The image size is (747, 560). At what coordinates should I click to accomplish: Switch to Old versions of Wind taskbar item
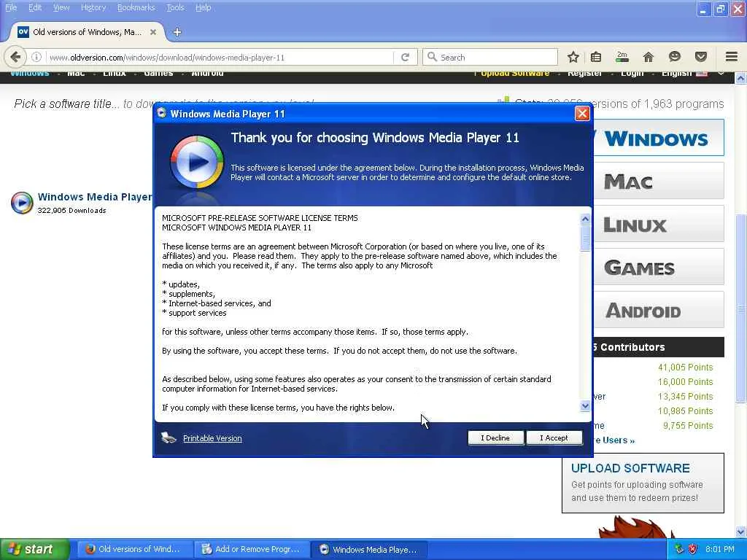pyautogui.click(x=133, y=549)
